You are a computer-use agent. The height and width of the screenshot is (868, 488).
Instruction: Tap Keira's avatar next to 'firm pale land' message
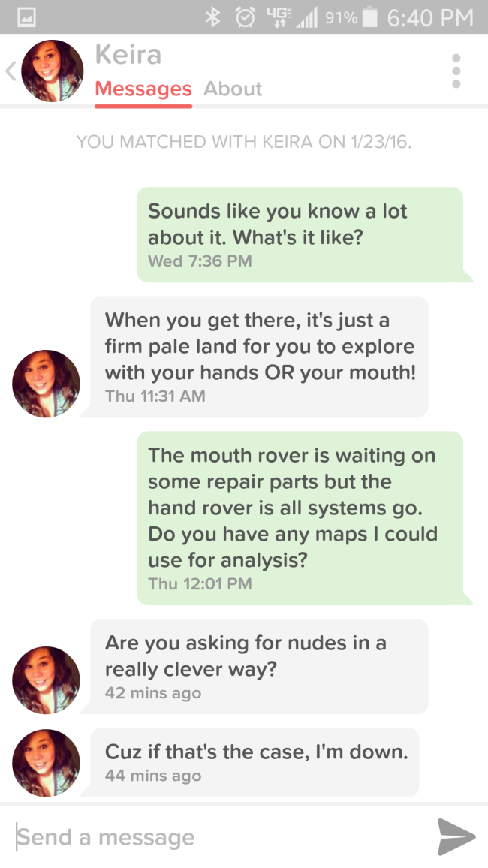coord(46,384)
